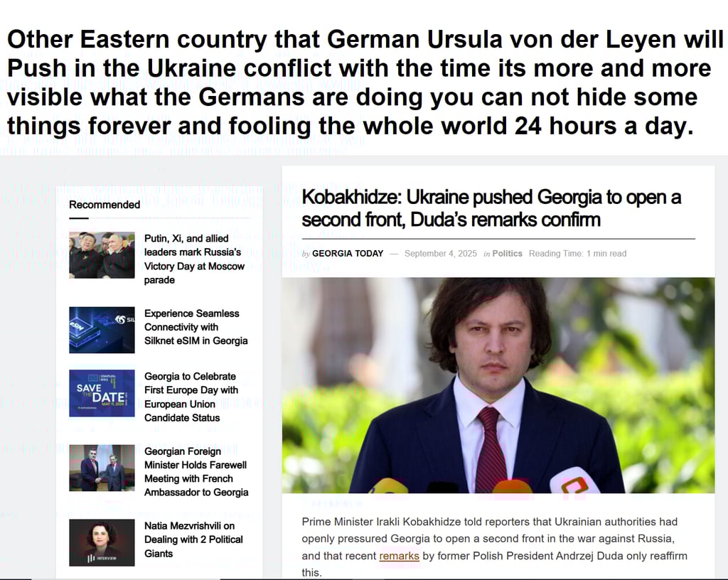Click the Reading Time 1 min read label
This screenshot has width=728, height=580.
click(577, 253)
